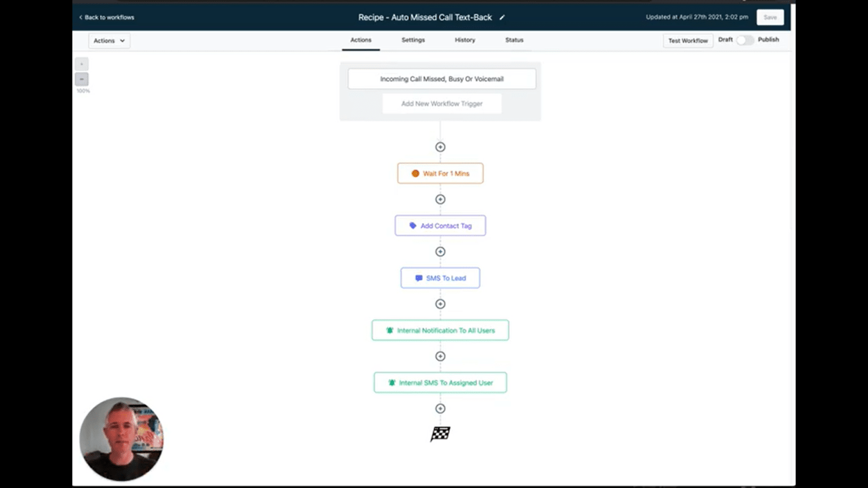Click the chat bubble icon on SMS To Lead

point(419,277)
